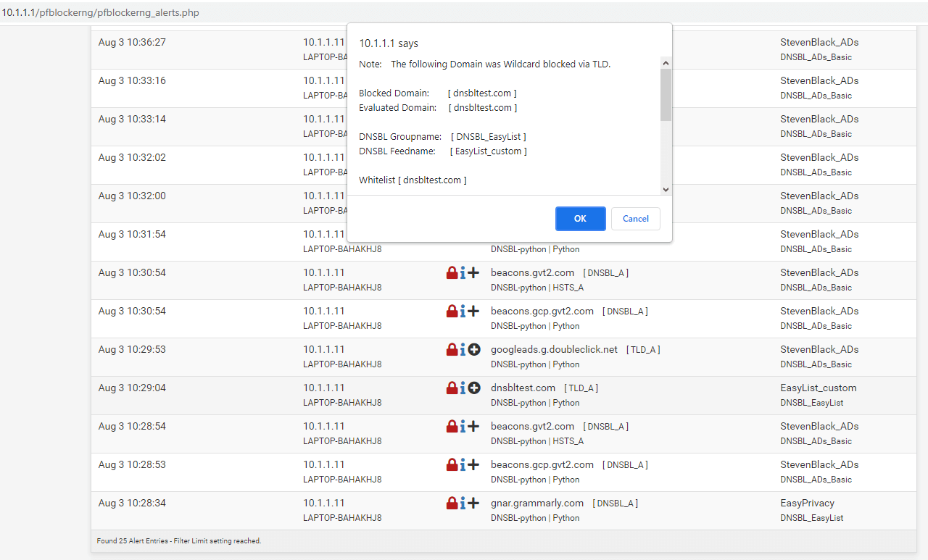The height and width of the screenshot is (560, 928).
Task: Click lock icon for beacons.gvt2.com at 10:30:54
Action: click(452, 272)
